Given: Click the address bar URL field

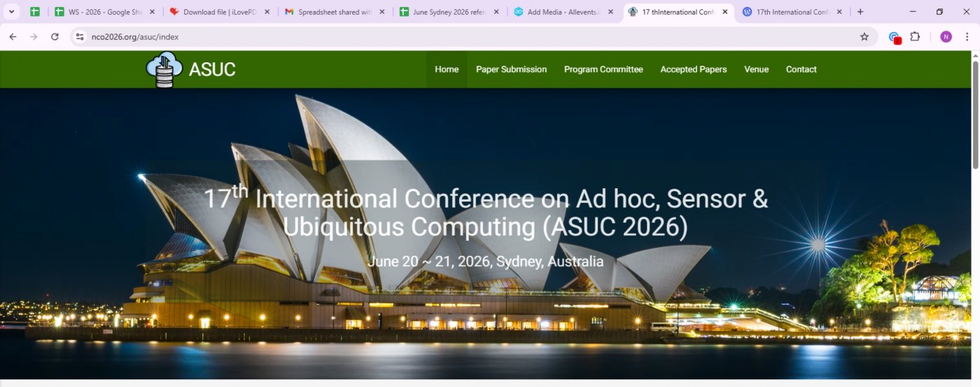Looking at the screenshot, I should coord(420,37).
